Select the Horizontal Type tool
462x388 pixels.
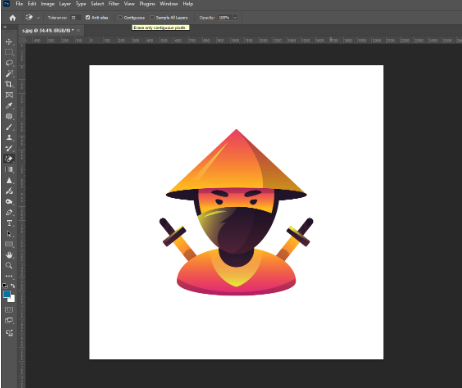coord(9,223)
